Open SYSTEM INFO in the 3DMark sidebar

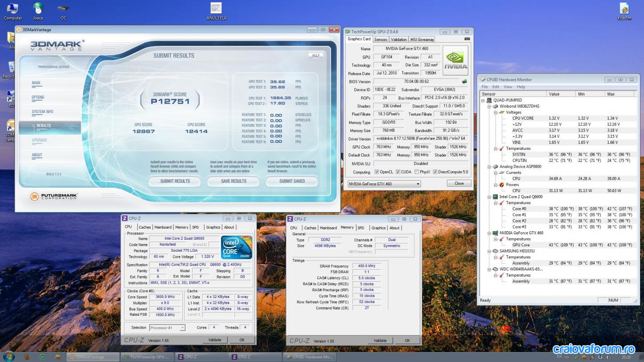click(42, 112)
